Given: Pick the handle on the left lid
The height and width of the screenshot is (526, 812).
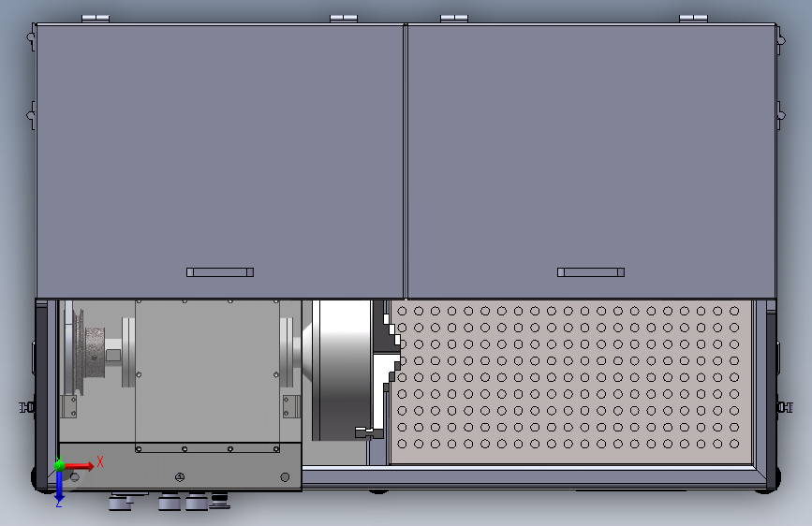Looking at the screenshot, I should pyautogui.click(x=220, y=272).
